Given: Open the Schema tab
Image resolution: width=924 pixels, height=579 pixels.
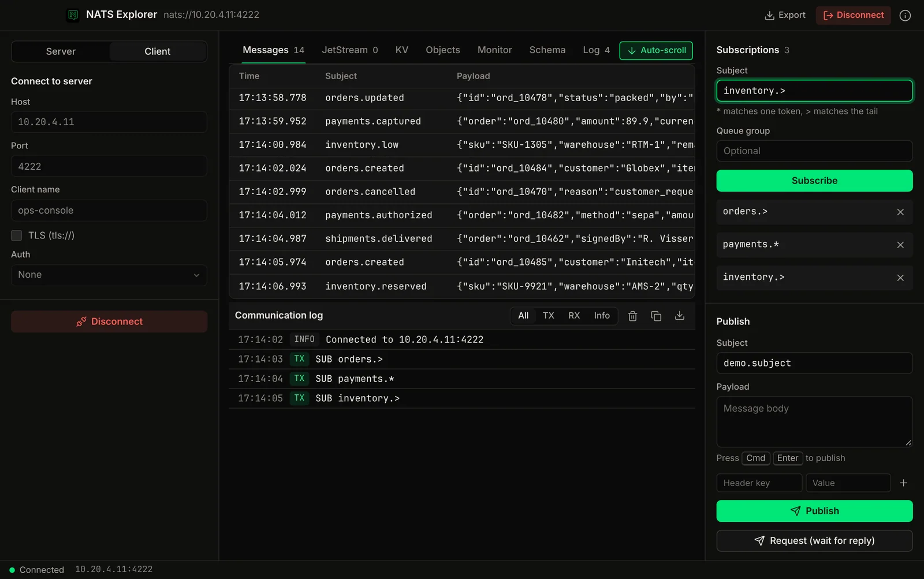Looking at the screenshot, I should (547, 50).
